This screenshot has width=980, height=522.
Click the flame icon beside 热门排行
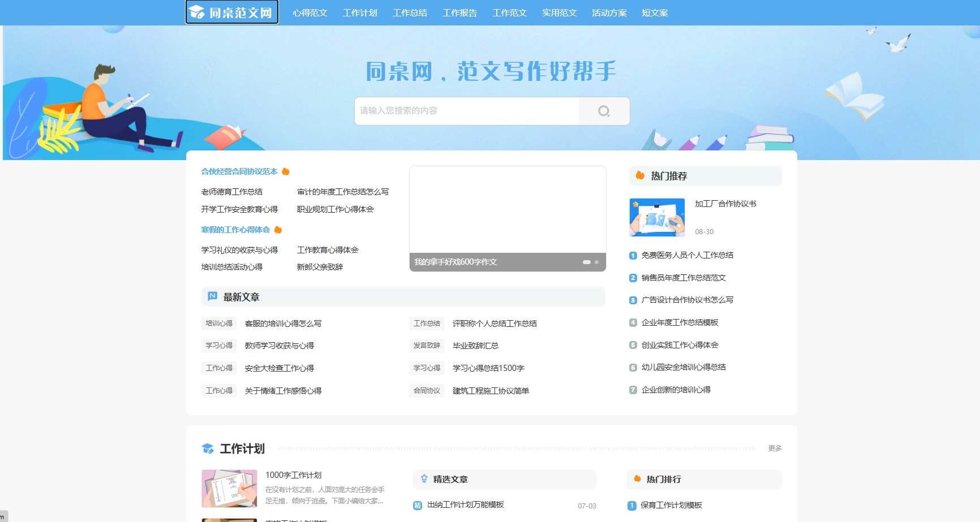click(x=638, y=479)
